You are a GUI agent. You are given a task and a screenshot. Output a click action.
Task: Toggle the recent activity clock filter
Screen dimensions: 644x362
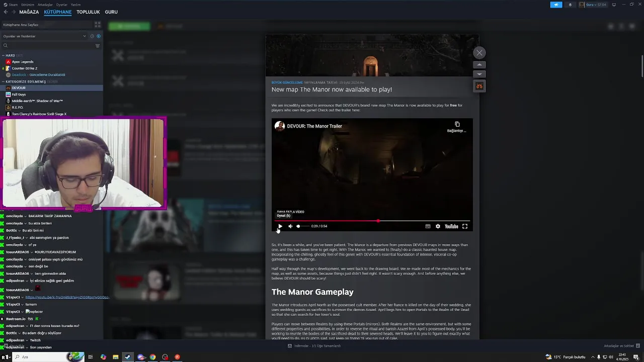pyautogui.click(x=92, y=36)
